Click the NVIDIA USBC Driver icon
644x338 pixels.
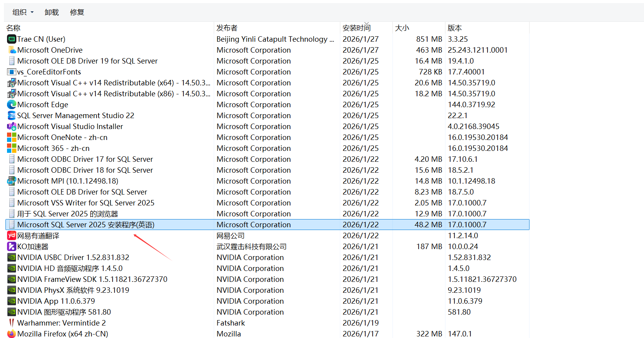(12, 257)
